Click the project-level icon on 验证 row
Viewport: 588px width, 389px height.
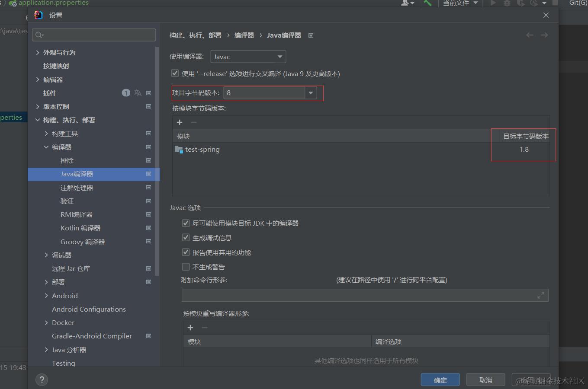(x=148, y=201)
